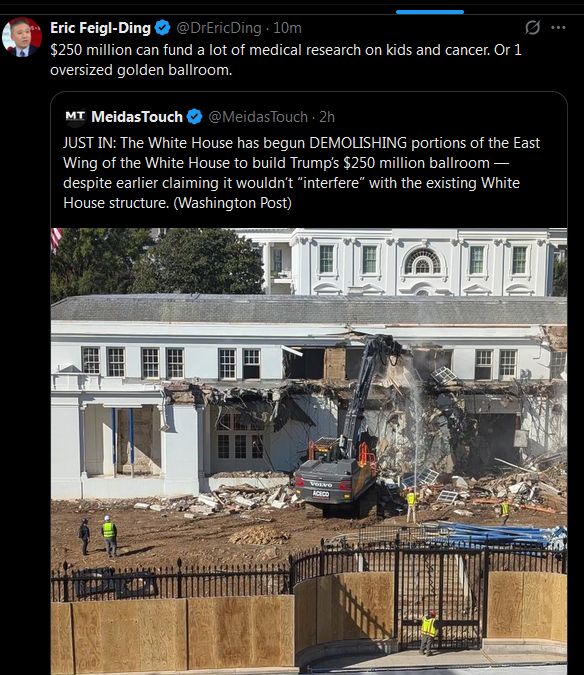584x675 pixels.
Task: Open the MeidasTouch MT logo avatar
Action: pyautogui.click(x=75, y=117)
